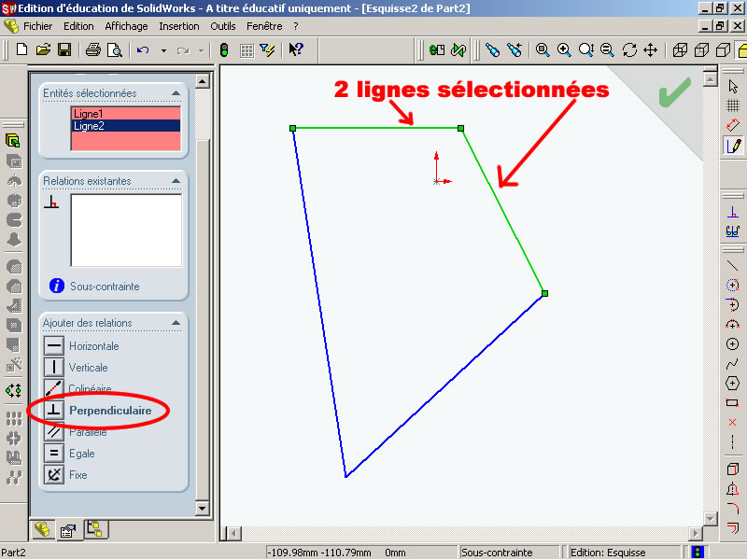Select the Rotate View icon
The height and width of the screenshot is (560, 747).
629,49
